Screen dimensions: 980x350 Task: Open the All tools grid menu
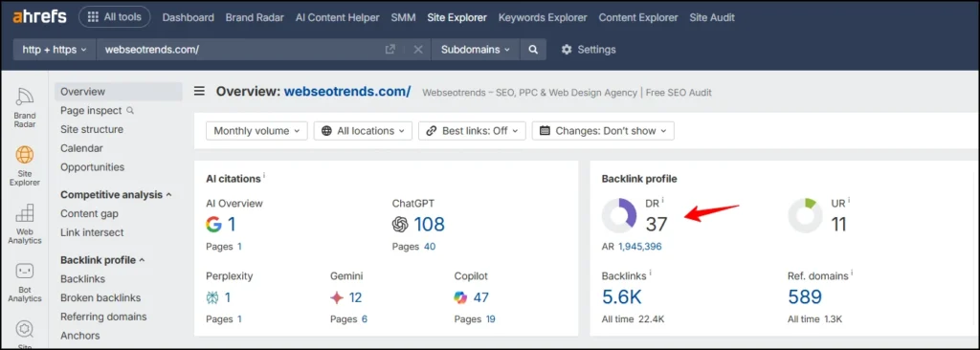click(x=115, y=17)
